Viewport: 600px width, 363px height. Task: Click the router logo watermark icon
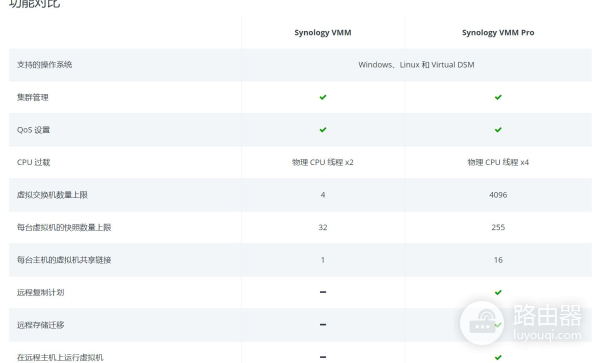point(482,323)
